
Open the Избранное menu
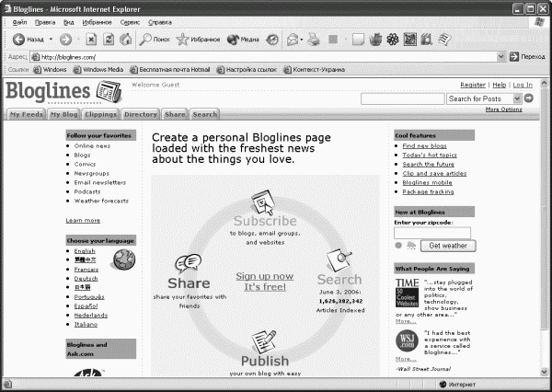(x=98, y=22)
